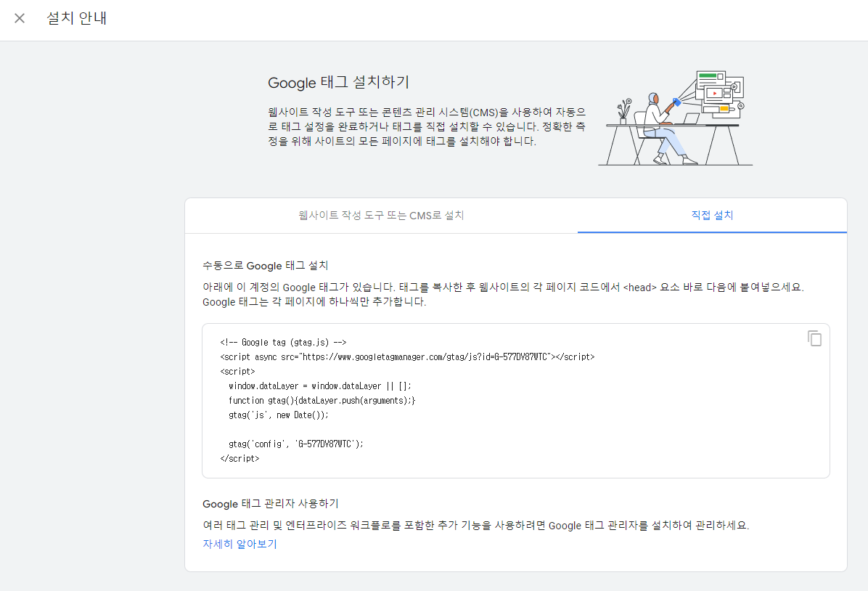Click the script async src googletagmanager line
This screenshot has height=591, width=868.
tap(407, 356)
